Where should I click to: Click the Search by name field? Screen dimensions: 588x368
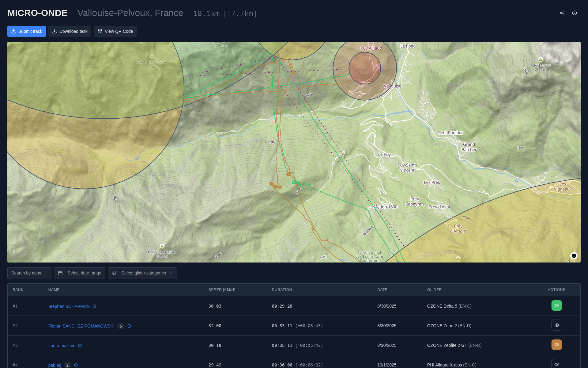[29, 273]
